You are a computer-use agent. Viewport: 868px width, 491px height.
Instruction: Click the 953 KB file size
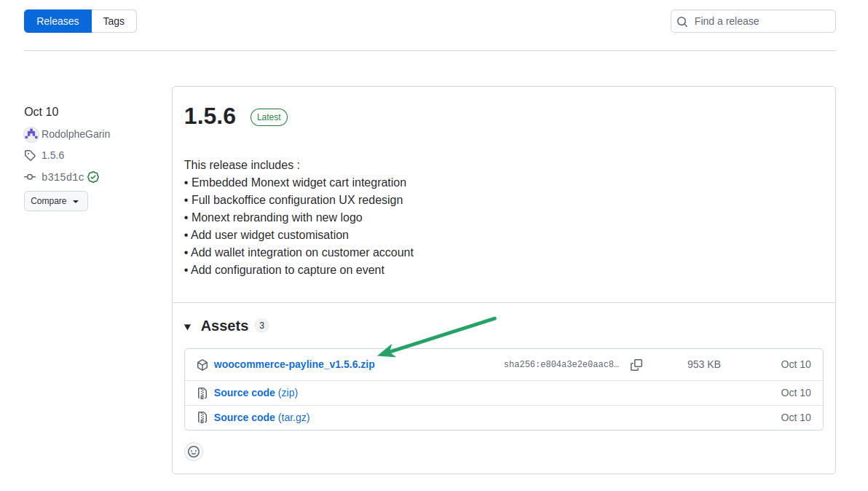pos(703,364)
